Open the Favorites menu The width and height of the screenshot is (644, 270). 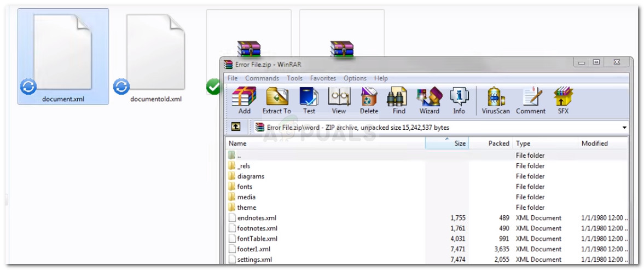323,78
